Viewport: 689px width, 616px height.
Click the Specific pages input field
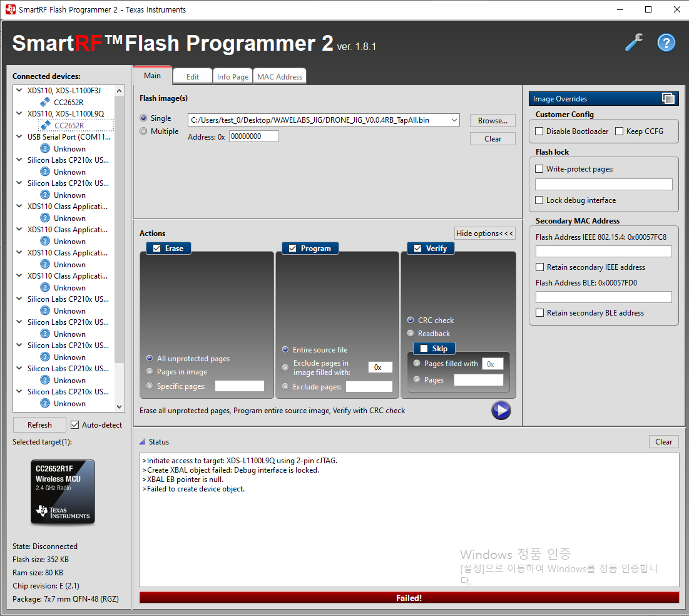tap(240, 386)
